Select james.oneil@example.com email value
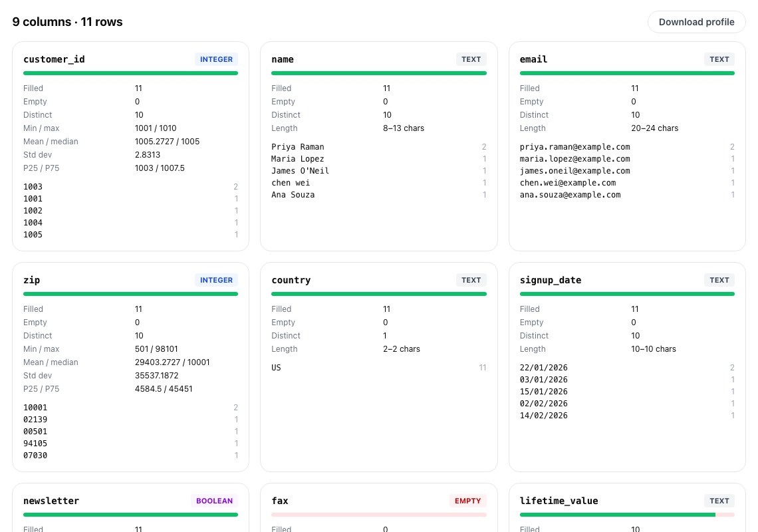Image resolution: width=758 pixels, height=532 pixels. 574,171
